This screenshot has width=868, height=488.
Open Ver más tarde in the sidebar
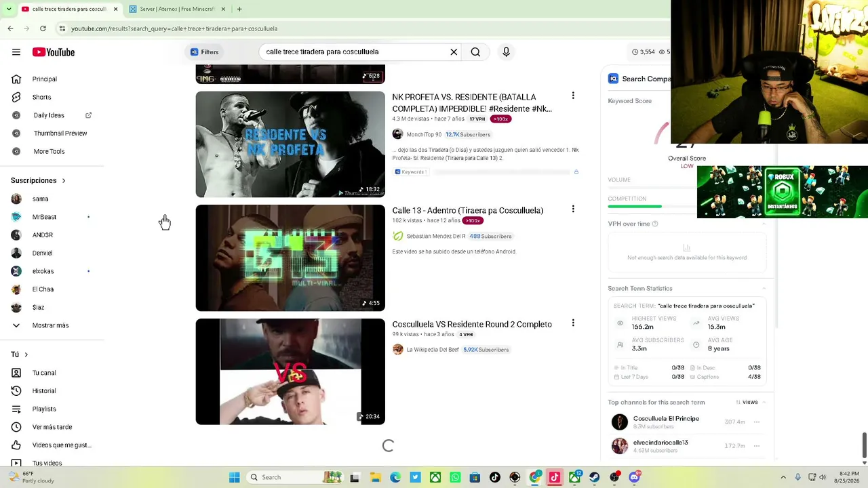pos(52,427)
